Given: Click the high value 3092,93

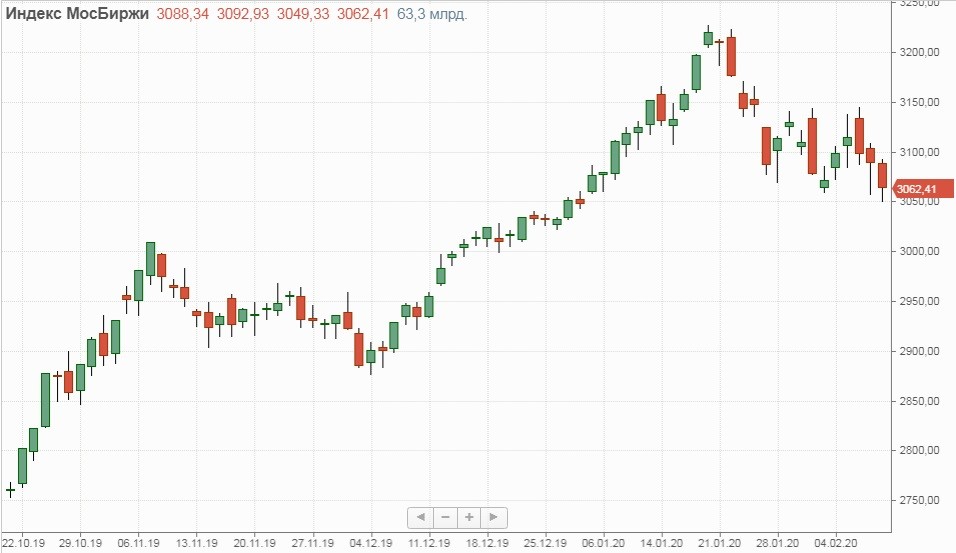Looking at the screenshot, I should tap(243, 13).
